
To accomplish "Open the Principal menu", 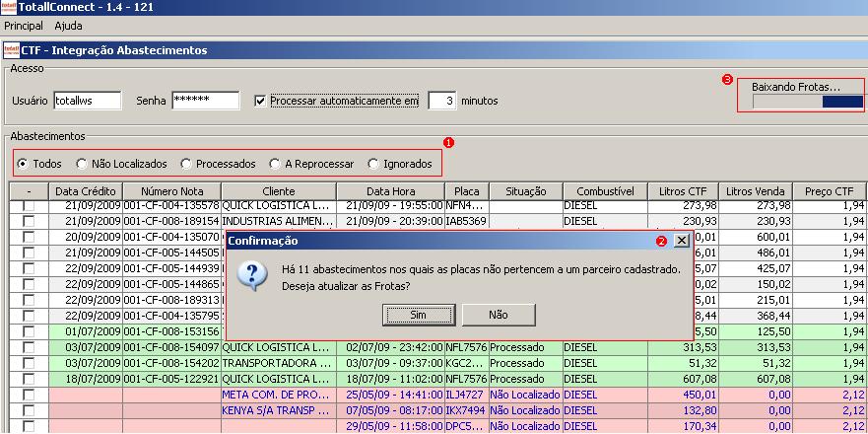I will [x=24, y=26].
